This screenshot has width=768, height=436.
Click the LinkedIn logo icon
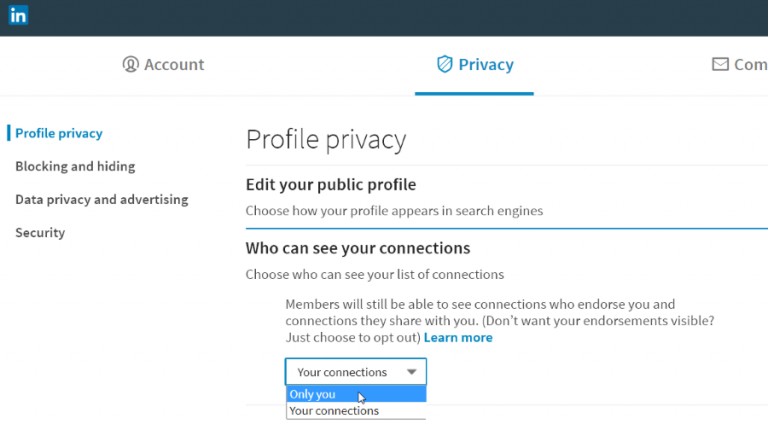(18, 16)
